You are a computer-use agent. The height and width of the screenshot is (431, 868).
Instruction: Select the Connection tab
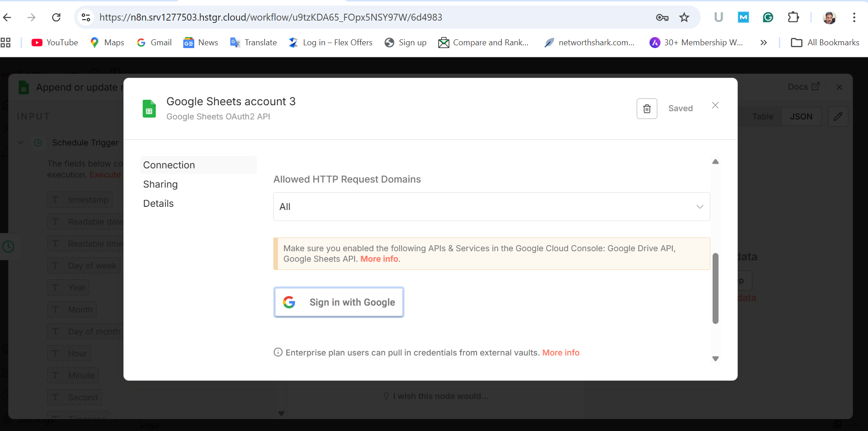(169, 165)
